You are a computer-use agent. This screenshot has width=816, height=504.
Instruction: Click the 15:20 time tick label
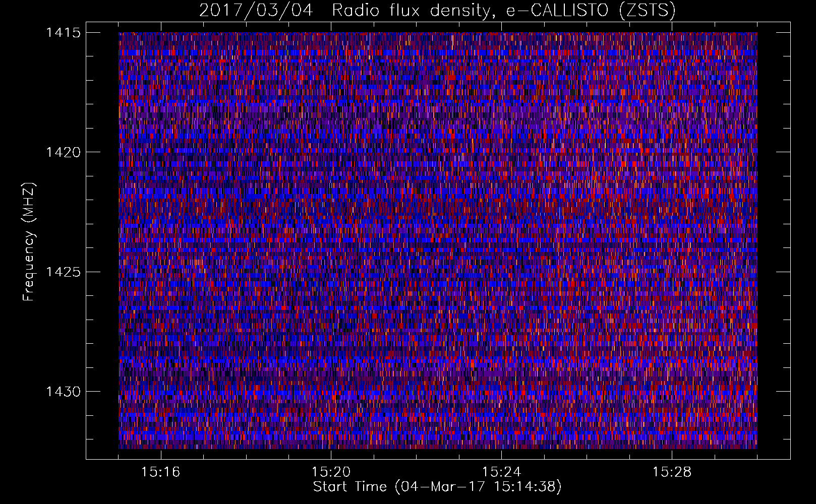click(x=331, y=472)
